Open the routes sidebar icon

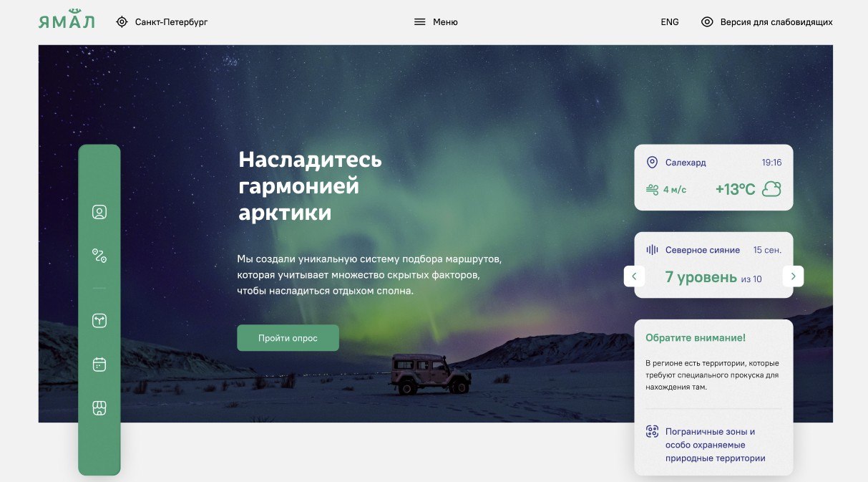[99, 255]
